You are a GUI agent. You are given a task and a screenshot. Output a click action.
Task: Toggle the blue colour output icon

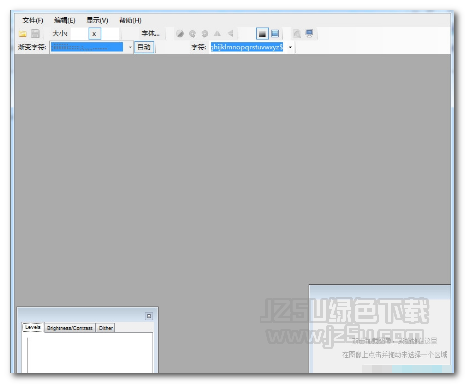pos(275,34)
